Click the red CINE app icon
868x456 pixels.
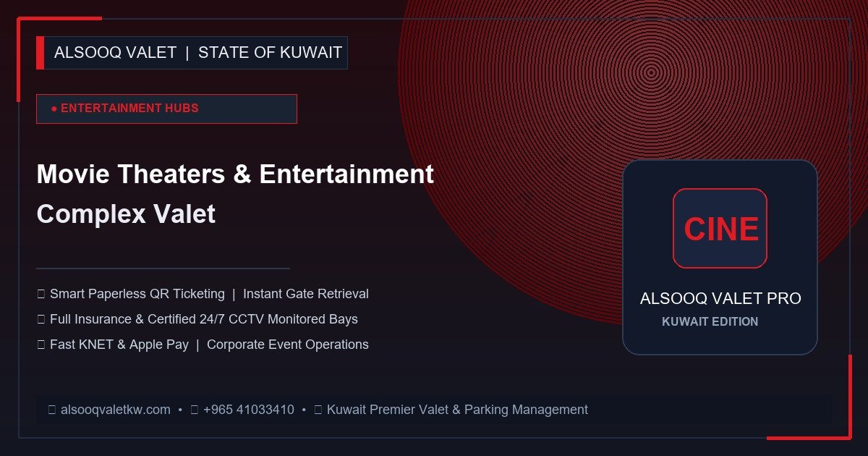(x=720, y=228)
